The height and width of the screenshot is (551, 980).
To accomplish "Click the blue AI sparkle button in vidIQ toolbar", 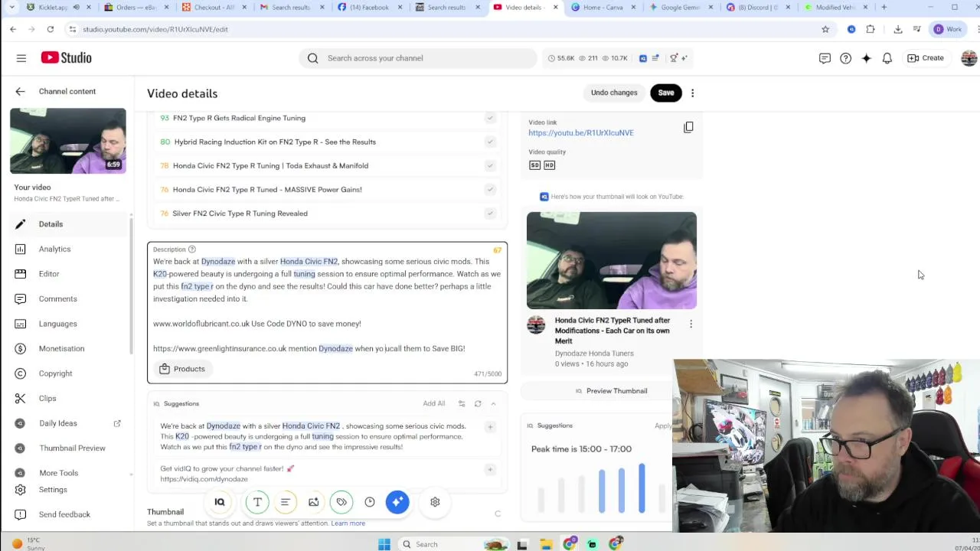I will click(397, 502).
